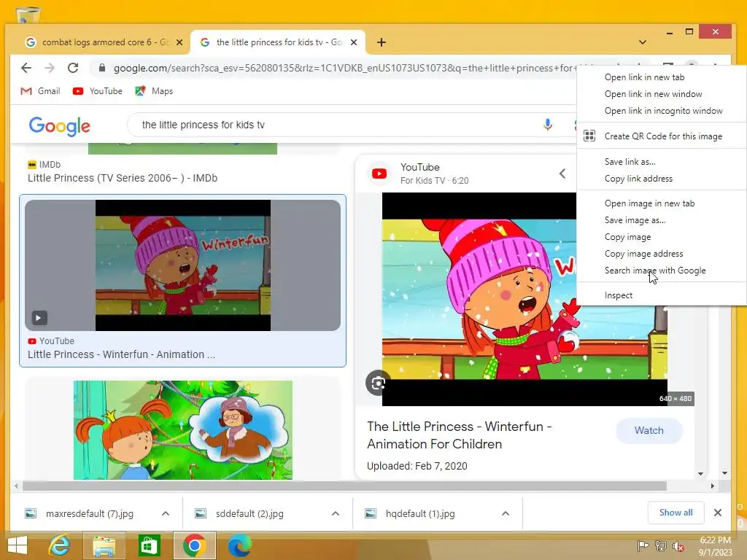Close the combat logs armored core tab

(x=179, y=42)
